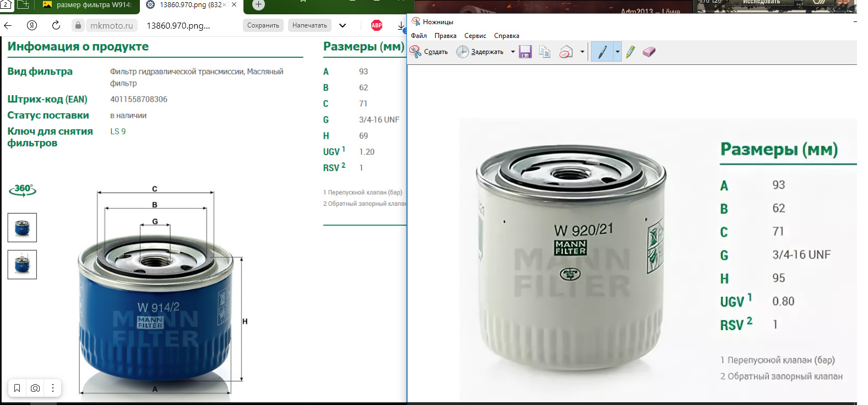Expand the send snip options arrow

582,52
